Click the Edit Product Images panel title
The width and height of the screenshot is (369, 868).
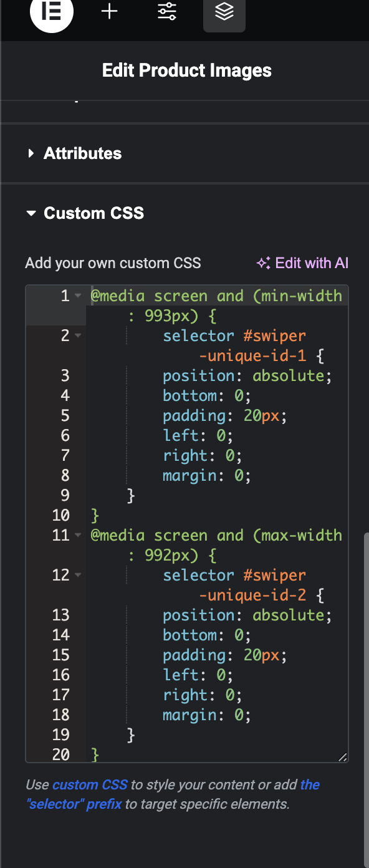(x=187, y=70)
